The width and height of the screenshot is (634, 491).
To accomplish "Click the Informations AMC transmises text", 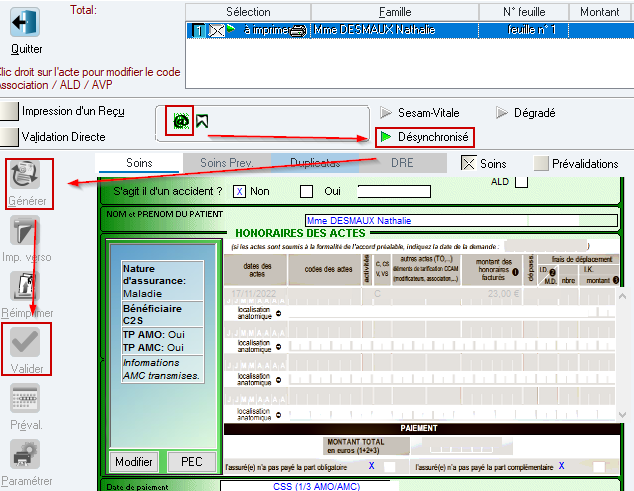I will click(x=161, y=369).
